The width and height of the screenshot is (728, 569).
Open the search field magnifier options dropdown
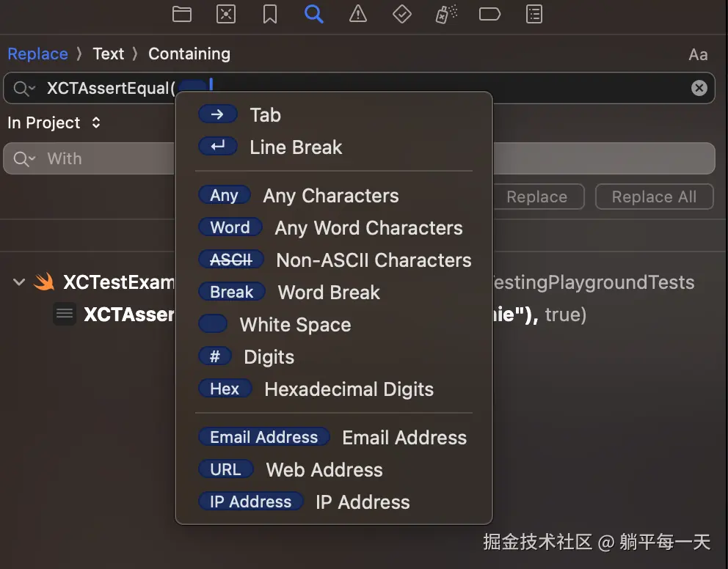(x=24, y=88)
